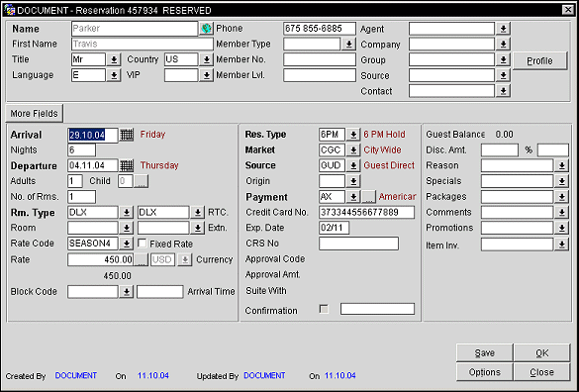Viewport: 579px width, 392px height.
Task: Click the CRS No field
Action: click(358, 244)
